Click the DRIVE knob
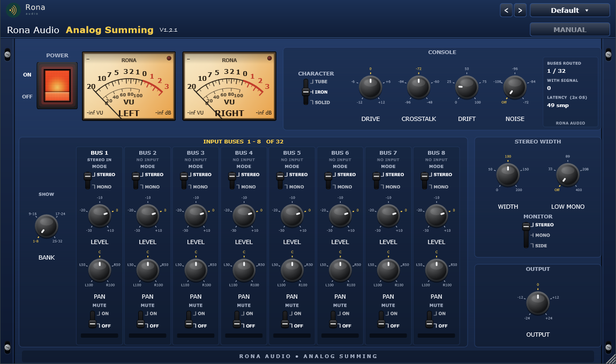 coord(371,87)
